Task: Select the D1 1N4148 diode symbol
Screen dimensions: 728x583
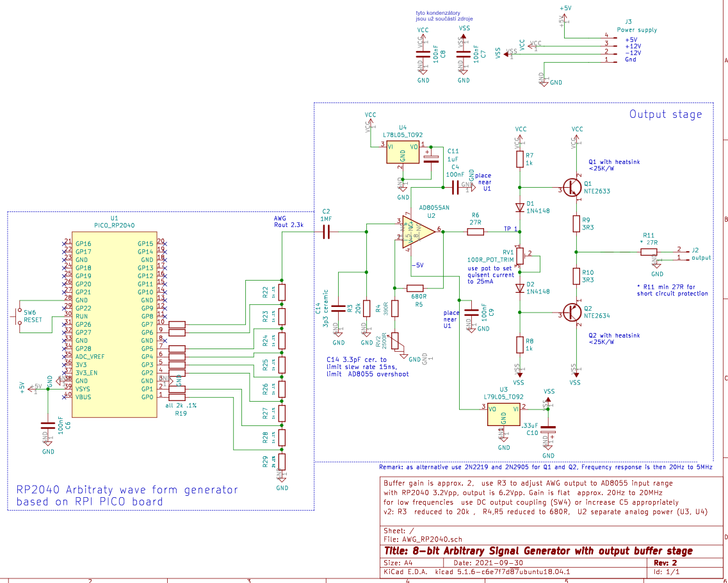Action: point(520,207)
